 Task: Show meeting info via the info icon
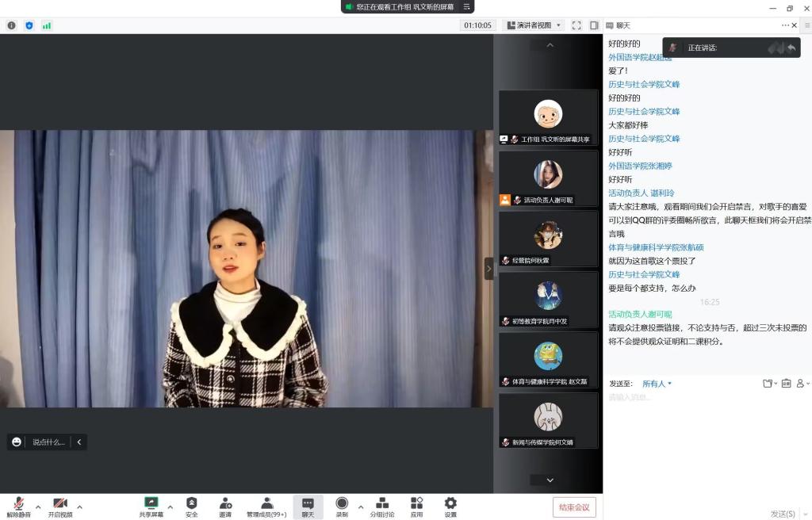click(11, 25)
